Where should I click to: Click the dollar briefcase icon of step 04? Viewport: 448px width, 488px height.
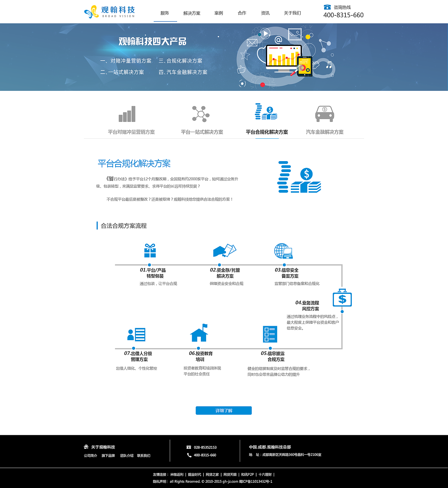click(342, 298)
